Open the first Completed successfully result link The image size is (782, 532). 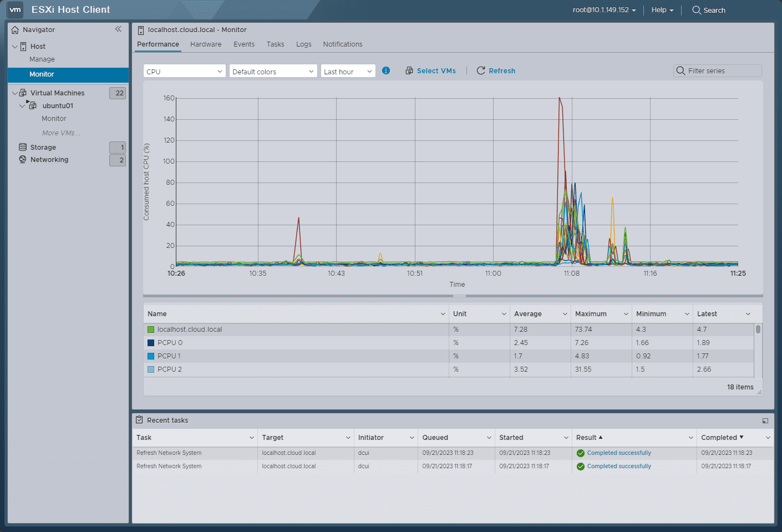click(x=619, y=453)
